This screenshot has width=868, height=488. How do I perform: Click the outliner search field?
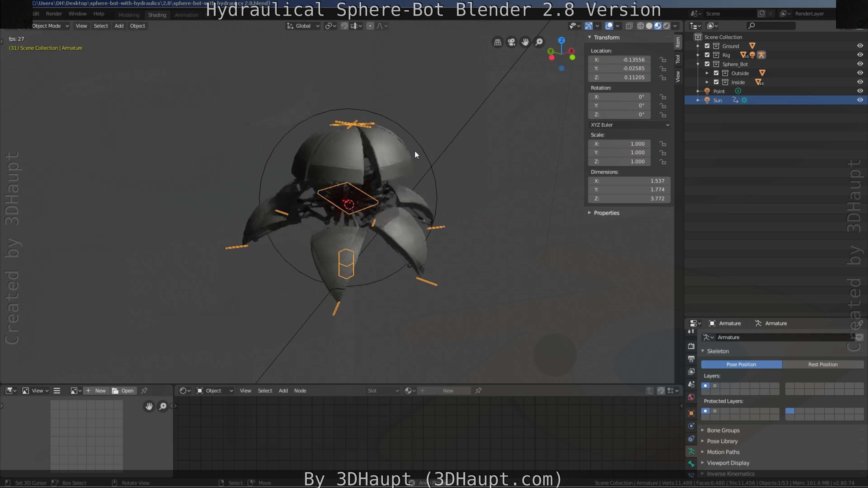tap(771, 26)
